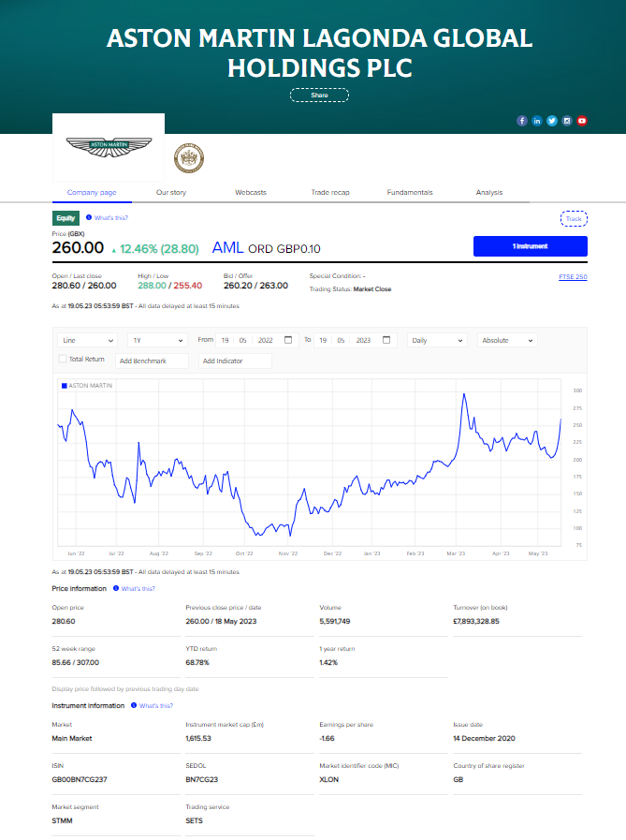Image resolution: width=626 pixels, height=840 pixels.
Task: Click What's this link beside Equity
Action: (111, 218)
